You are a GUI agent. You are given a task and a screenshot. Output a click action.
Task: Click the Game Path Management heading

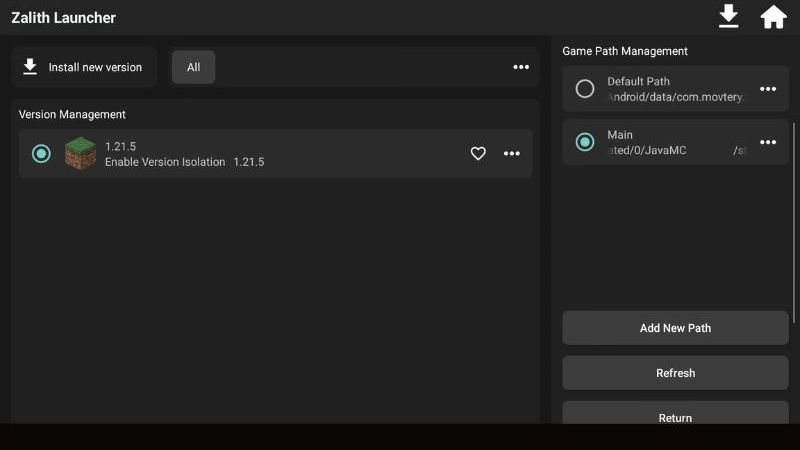pyautogui.click(x=625, y=51)
